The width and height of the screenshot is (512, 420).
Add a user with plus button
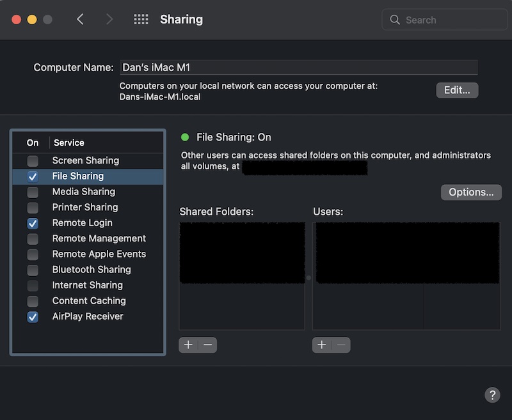tap(322, 345)
